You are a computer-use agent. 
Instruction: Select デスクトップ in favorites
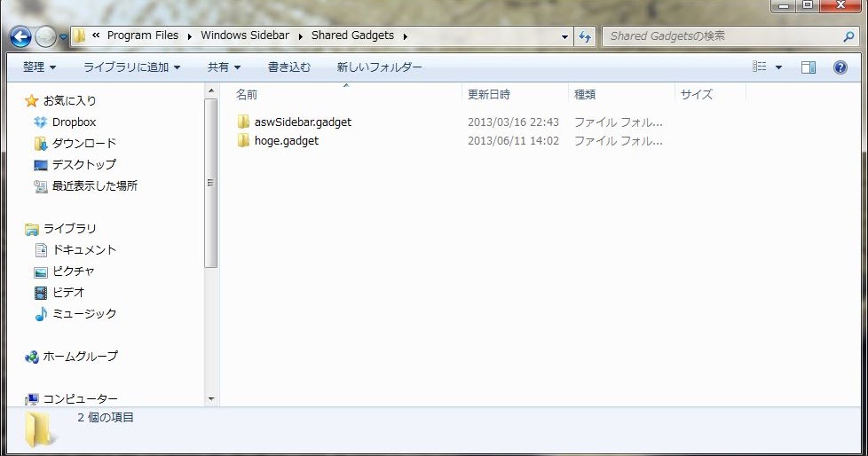84,164
